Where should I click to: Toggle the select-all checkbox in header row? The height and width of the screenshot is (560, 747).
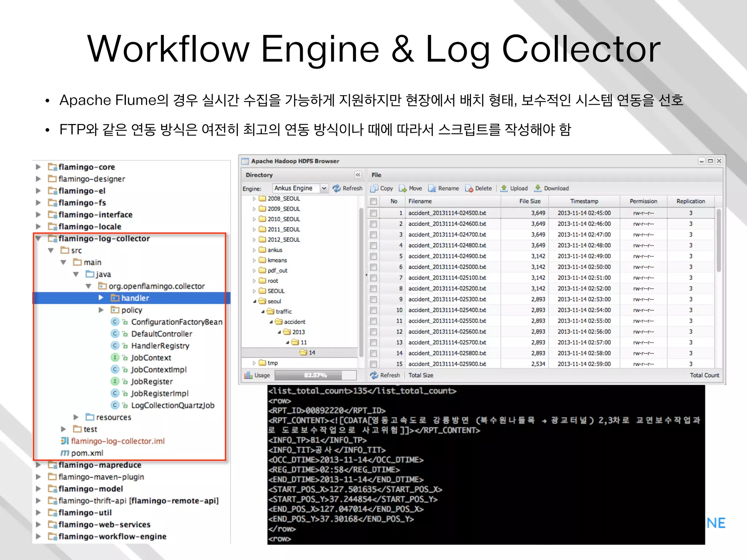373,201
